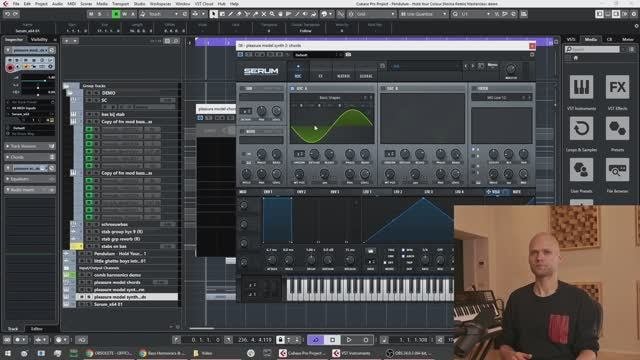This screenshot has height=360, width=640.
Task: Click the Cycle loop transport button
Action: [x=315, y=340]
